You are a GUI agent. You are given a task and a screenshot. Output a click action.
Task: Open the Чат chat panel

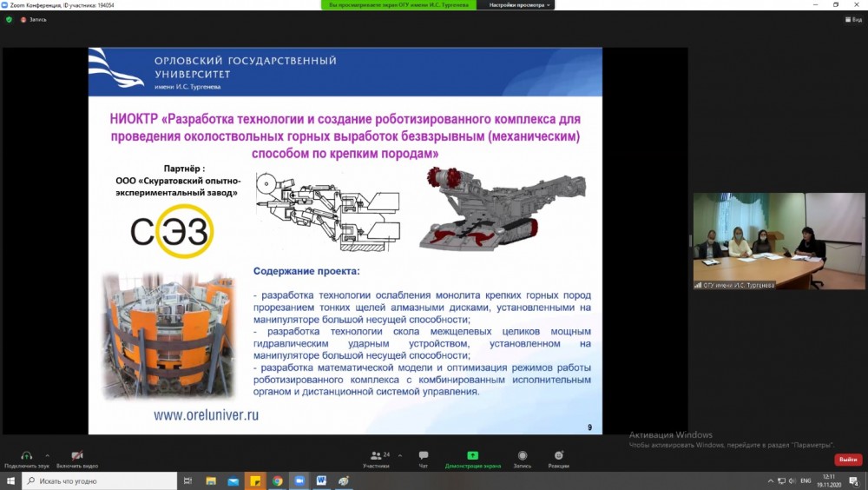tap(424, 456)
